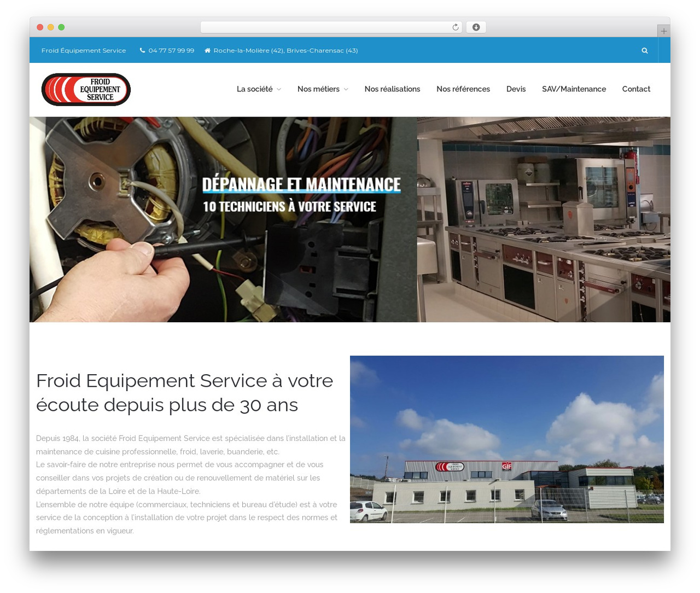Viewport: 700px width, 593px height.
Task: Go to Nos références page
Action: [463, 89]
